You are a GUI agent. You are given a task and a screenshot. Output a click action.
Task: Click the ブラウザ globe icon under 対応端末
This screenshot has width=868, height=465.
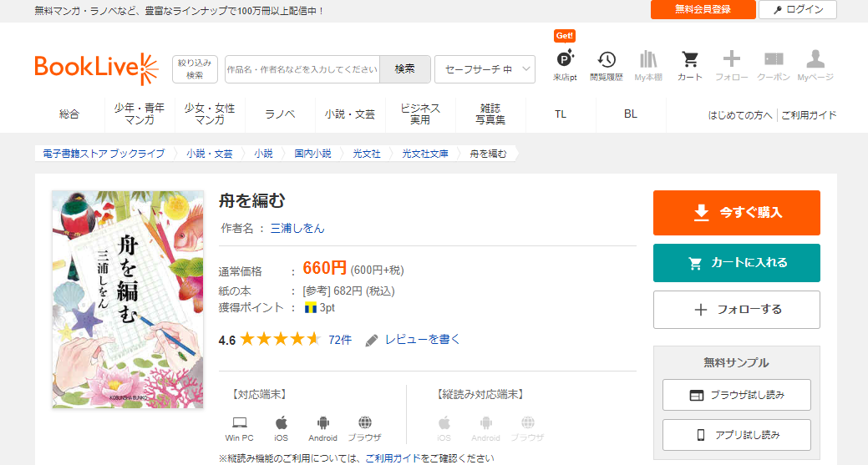pos(364,423)
